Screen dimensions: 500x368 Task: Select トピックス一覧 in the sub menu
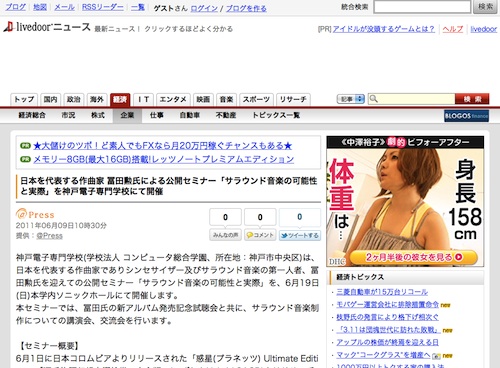(x=276, y=115)
